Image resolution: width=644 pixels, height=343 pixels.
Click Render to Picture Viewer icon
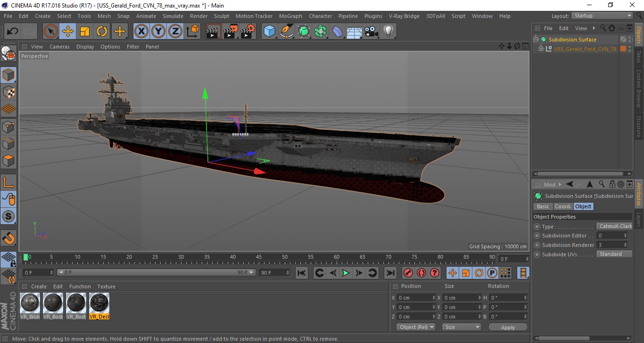pyautogui.click(x=231, y=32)
